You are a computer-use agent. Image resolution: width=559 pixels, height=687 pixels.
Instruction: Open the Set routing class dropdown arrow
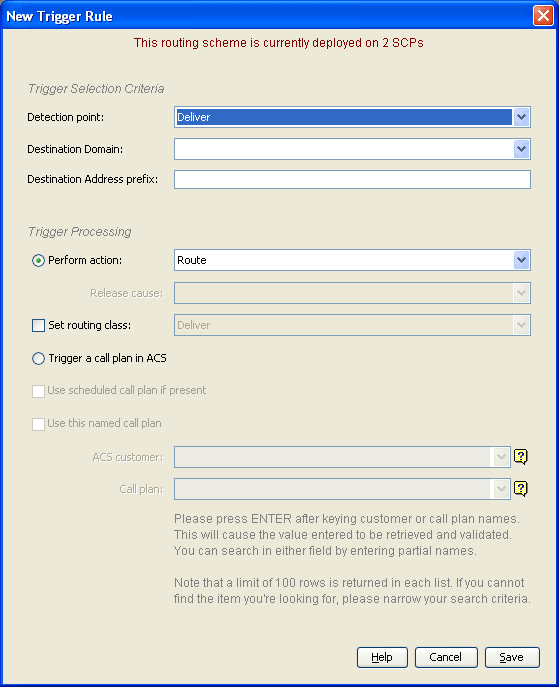tap(521, 325)
